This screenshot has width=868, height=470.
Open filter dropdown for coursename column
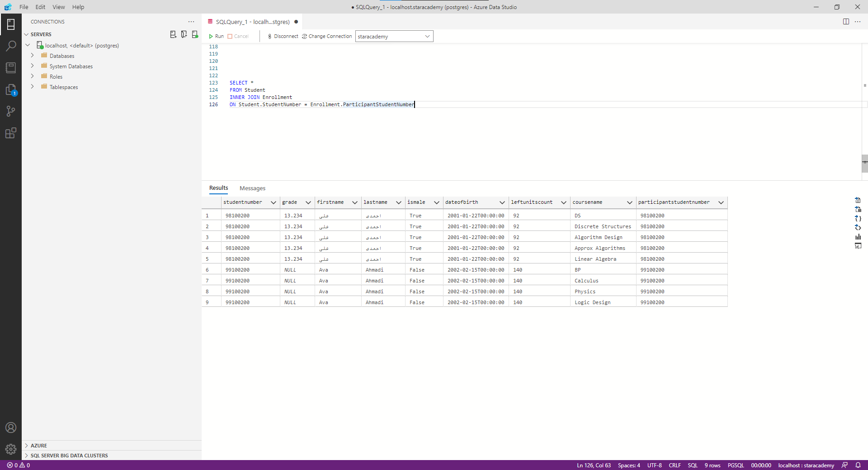[x=630, y=202]
